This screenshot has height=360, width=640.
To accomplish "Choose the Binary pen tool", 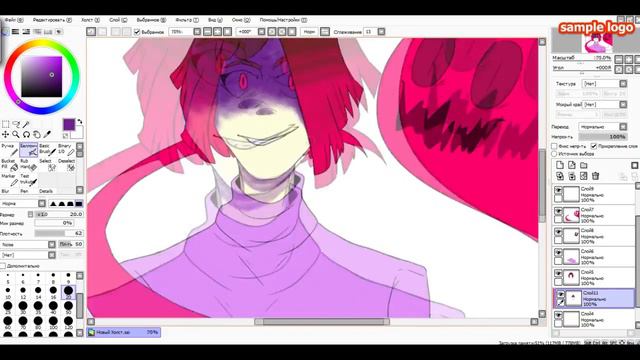I will [66, 149].
